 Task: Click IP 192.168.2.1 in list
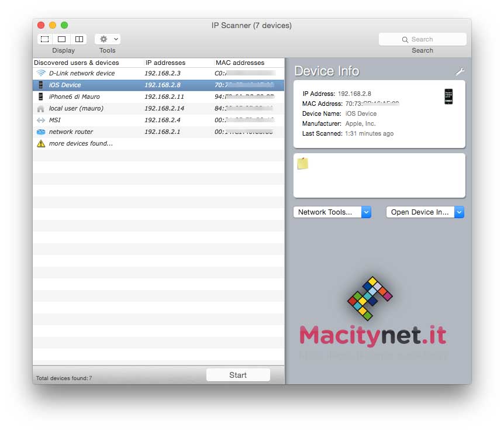(x=163, y=132)
